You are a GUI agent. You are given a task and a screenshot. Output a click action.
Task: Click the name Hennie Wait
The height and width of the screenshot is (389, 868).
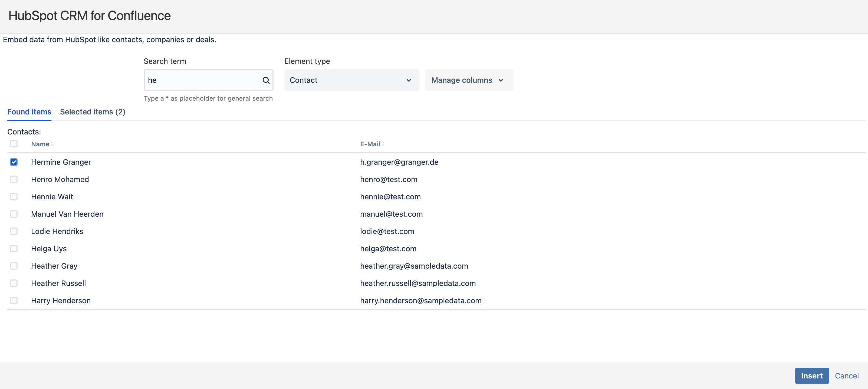tap(52, 197)
